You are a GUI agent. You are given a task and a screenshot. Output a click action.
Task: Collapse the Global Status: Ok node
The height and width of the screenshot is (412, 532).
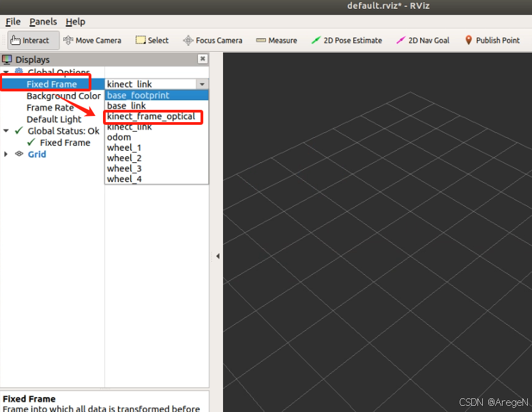click(x=6, y=131)
